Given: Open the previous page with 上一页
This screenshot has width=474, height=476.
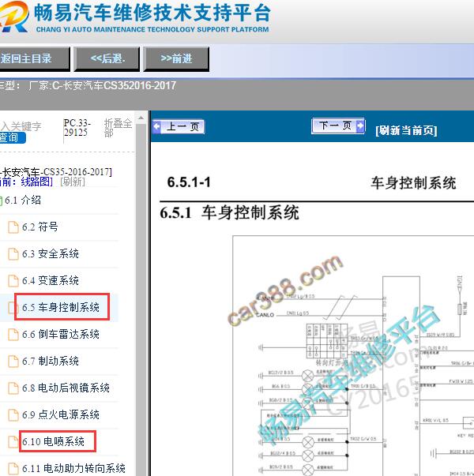Looking at the screenshot, I should pos(179,126).
